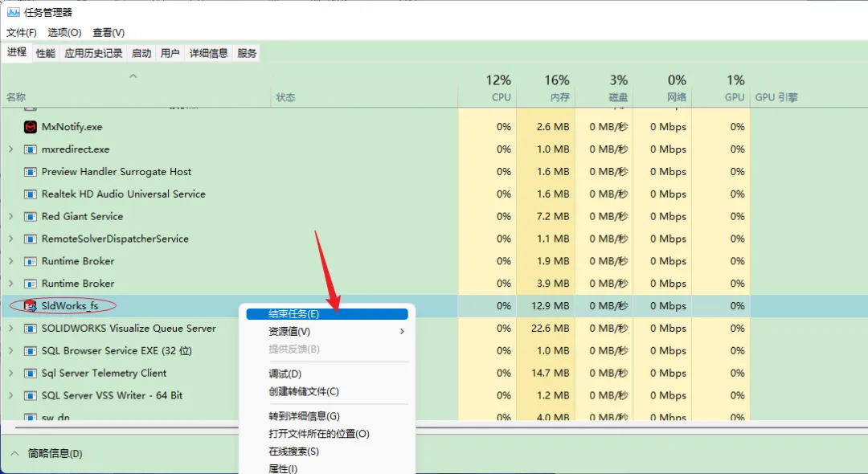Image resolution: width=868 pixels, height=474 pixels.
Task: Expand the SQL Browser Service EXE group
Action: click(x=10, y=350)
